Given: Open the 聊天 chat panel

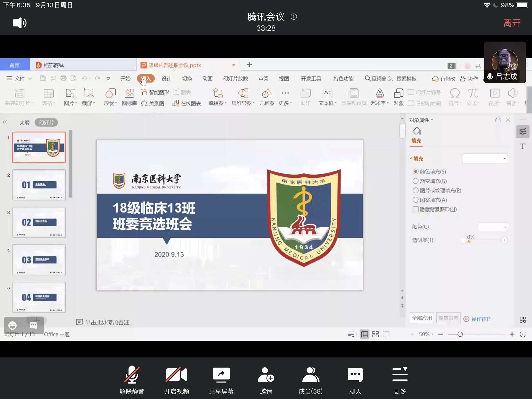Looking at the screenshot, I should tap(355, 380).
